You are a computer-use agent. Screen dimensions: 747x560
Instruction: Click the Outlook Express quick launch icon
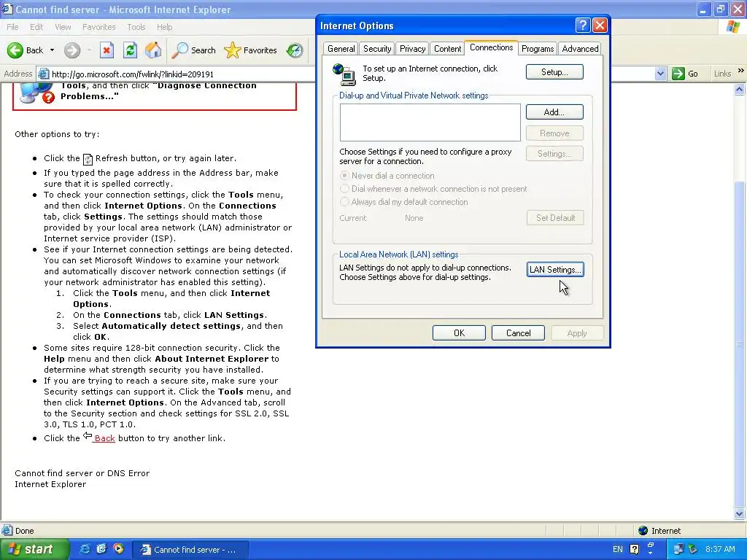point(101,549)
